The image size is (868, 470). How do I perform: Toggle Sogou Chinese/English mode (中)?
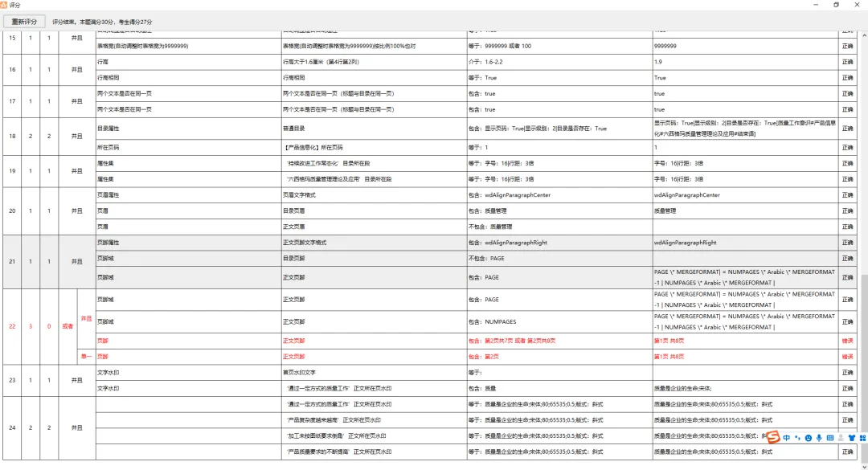787,438
